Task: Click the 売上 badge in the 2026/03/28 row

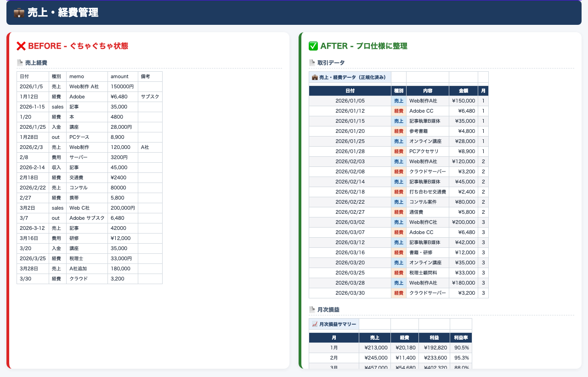Action: point(399,283)
